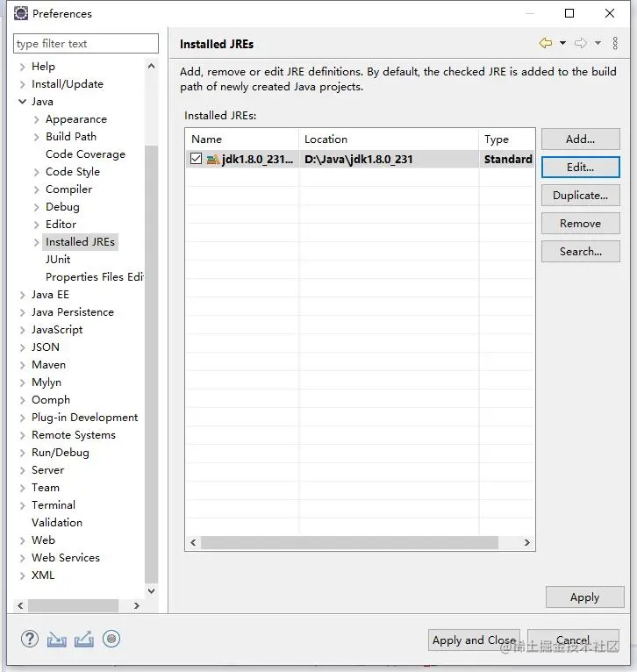Image resolution: width=637 pixels, height=672 pixels.
Task: Select Plug-in Development item
Action: click(84, 418)
